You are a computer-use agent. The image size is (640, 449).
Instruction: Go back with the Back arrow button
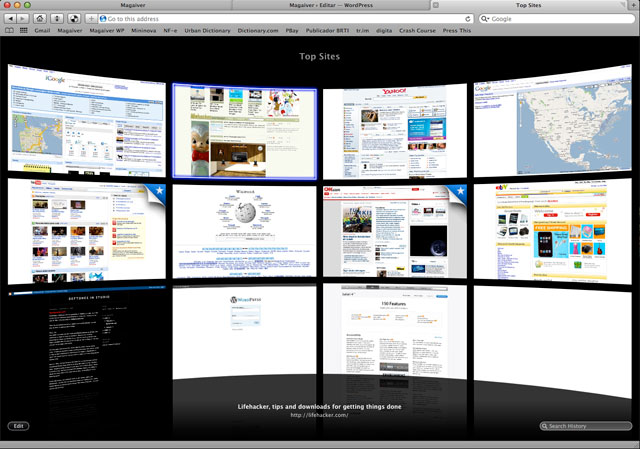point(10,19)
